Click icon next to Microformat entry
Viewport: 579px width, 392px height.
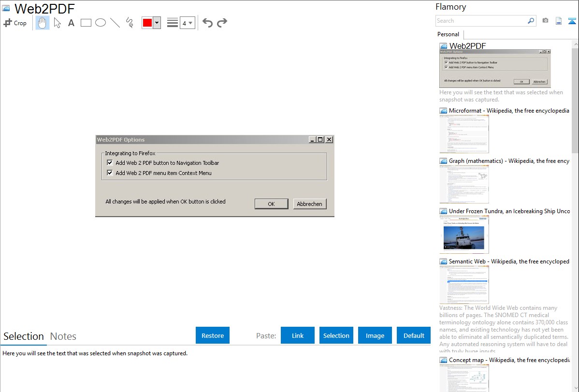coord(443,111)
